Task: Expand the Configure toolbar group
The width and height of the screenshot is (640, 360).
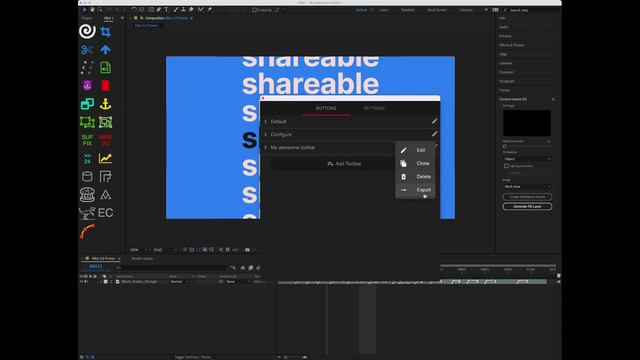Action: pos(266,134)
